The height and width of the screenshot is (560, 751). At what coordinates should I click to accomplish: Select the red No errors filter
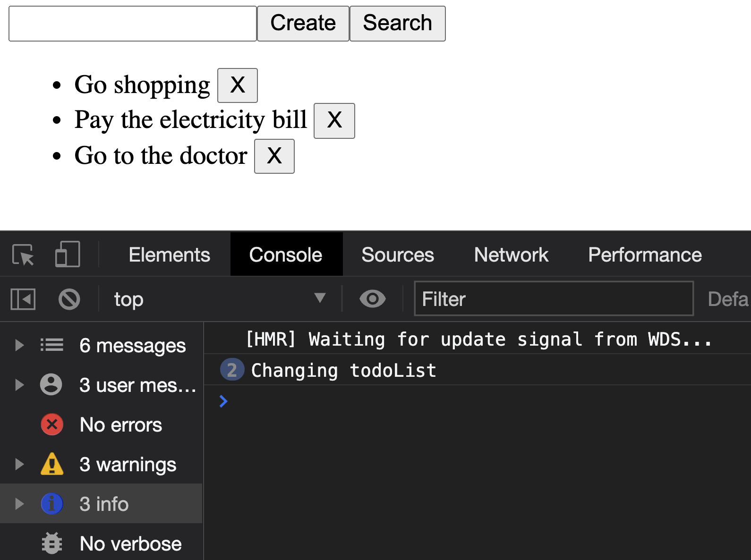(x=121, y=425)
